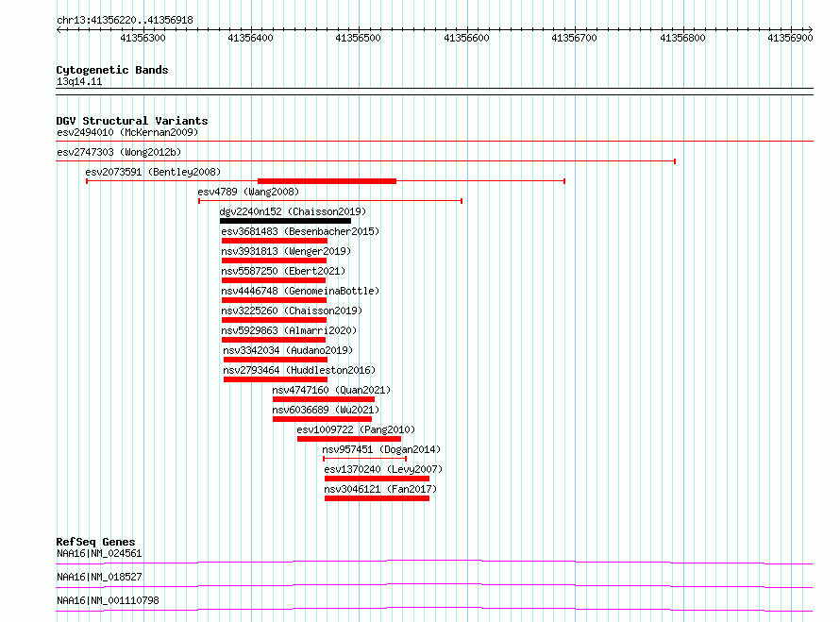This screenshot has width=840, height=622.
Task: Select nsv3046121 (Fan2017) label
Action: (380, 489)
